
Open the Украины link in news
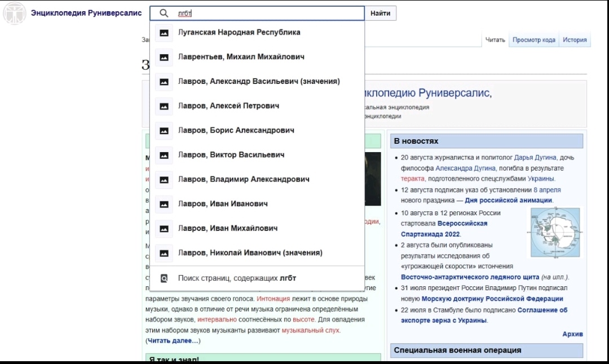[541, 179]
